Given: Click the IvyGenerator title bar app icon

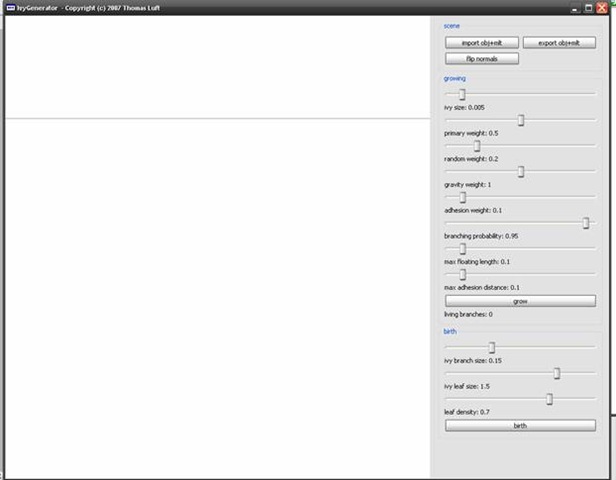Looking at the screenshot, I should (x=9, y=7).
